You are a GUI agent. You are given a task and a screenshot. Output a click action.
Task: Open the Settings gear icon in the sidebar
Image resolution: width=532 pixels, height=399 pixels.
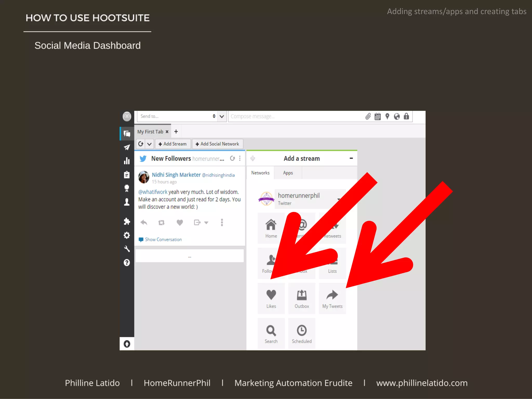(x=127, y=235)
